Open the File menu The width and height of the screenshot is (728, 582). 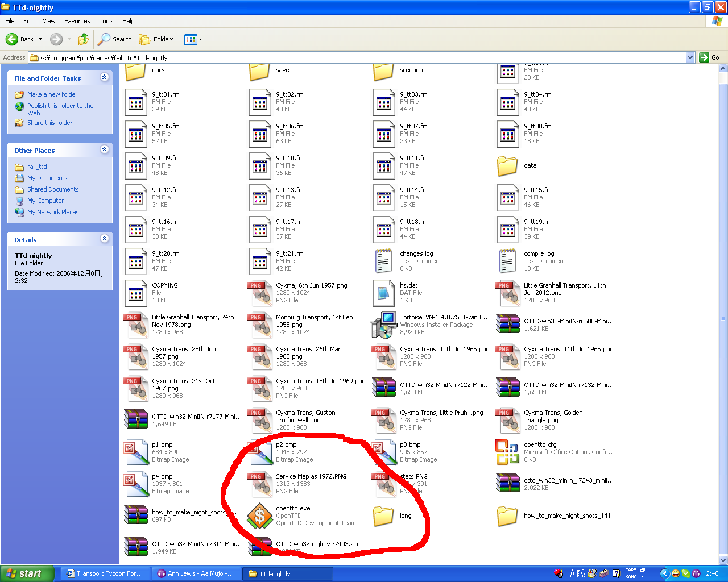tap(10, 21)
